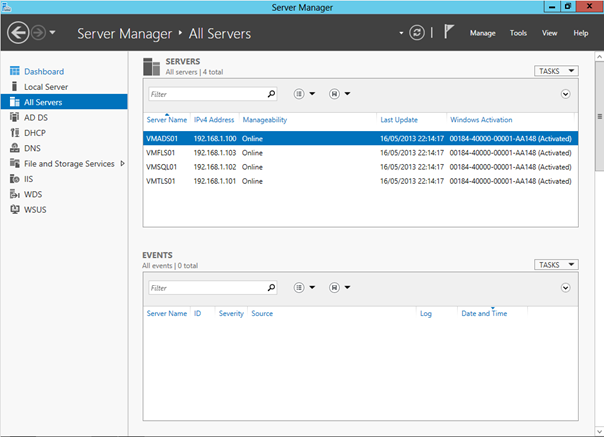This screenshot has height=437, width=604.
Task: Select All Servers in sidebar
Action: coord(64,102)
